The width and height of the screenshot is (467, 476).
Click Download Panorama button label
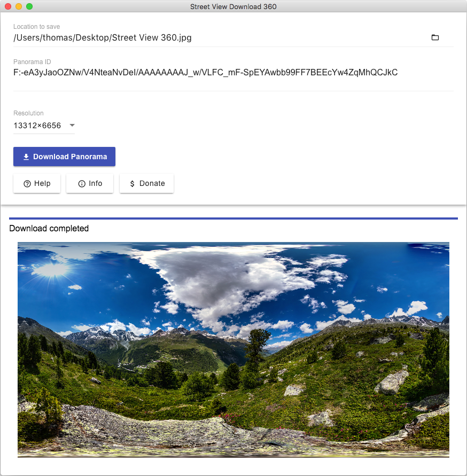pyautogui.click(x=70, y=157)
